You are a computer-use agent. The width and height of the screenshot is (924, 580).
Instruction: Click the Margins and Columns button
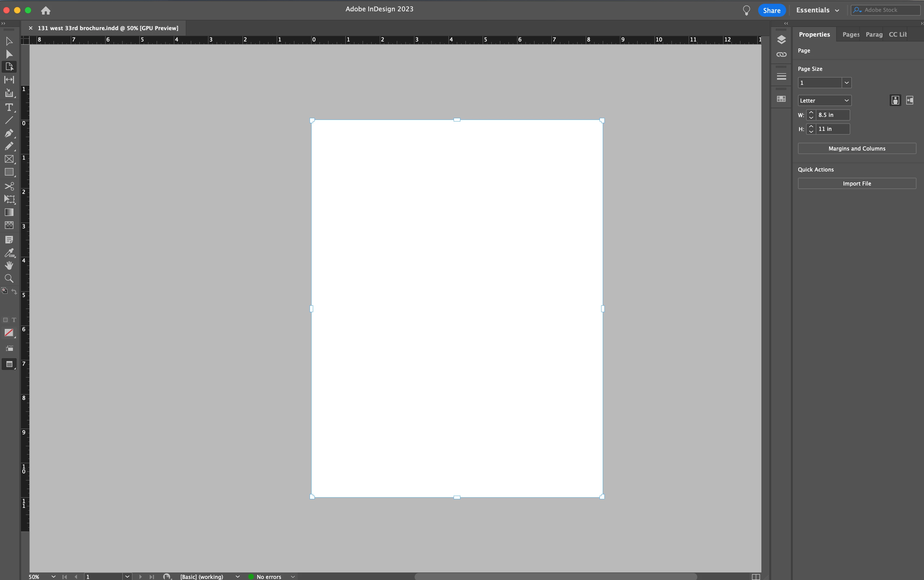coord(856,148)
